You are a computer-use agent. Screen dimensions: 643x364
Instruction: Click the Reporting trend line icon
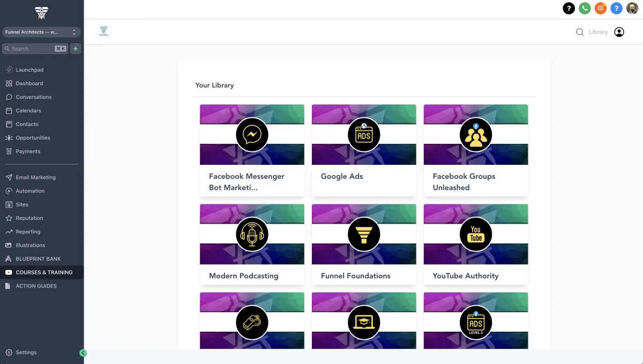pos(9,232)
